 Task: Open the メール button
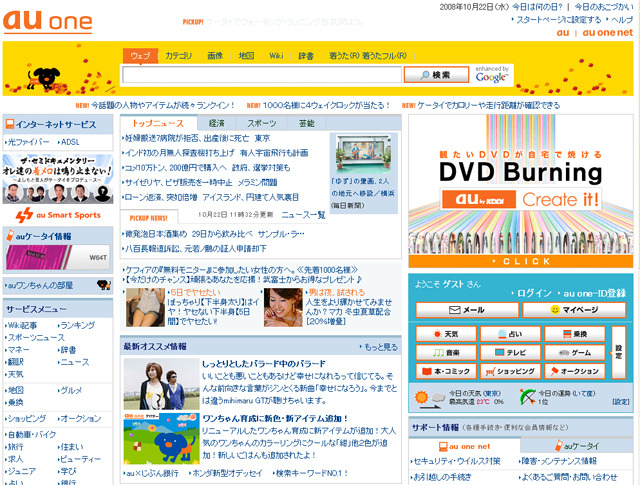coord(467,310)
